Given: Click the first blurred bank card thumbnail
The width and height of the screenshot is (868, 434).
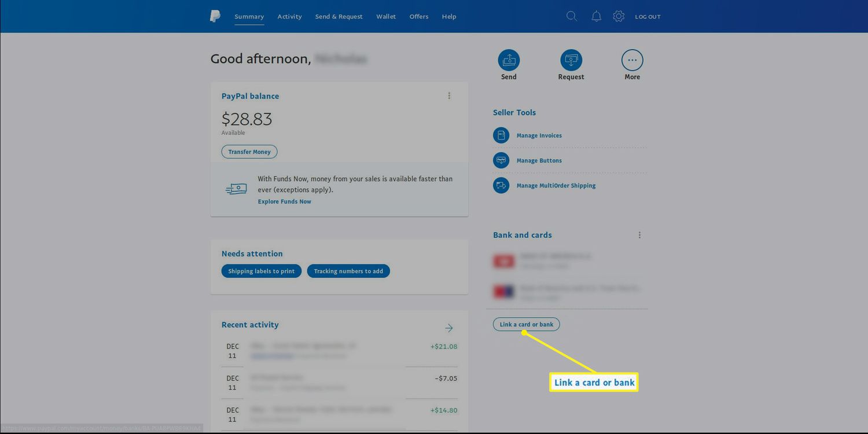Looking at the screenshot, I should tap(503, 261).
